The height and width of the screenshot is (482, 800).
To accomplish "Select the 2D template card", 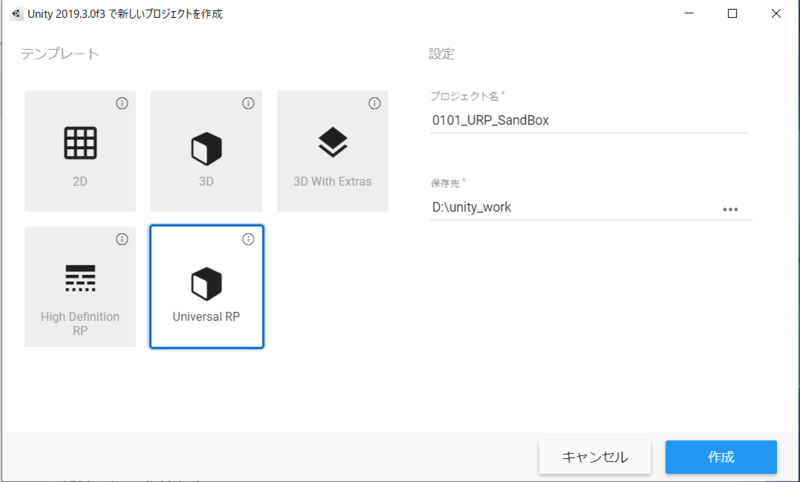I will tap(80, 151).
